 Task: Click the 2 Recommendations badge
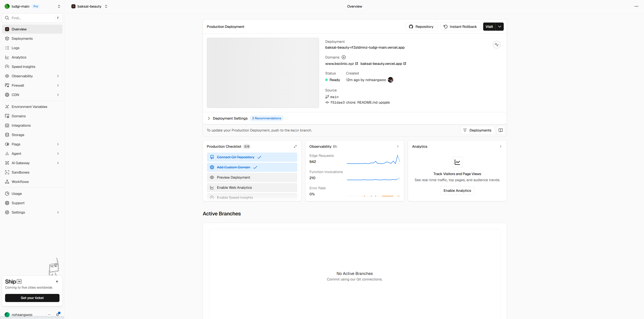click(267, 118)
